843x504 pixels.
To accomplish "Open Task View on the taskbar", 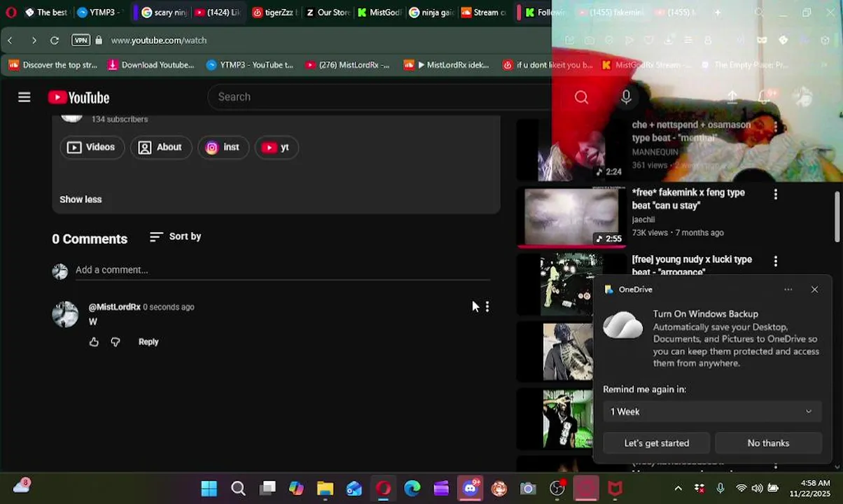I will click(267, 488).
